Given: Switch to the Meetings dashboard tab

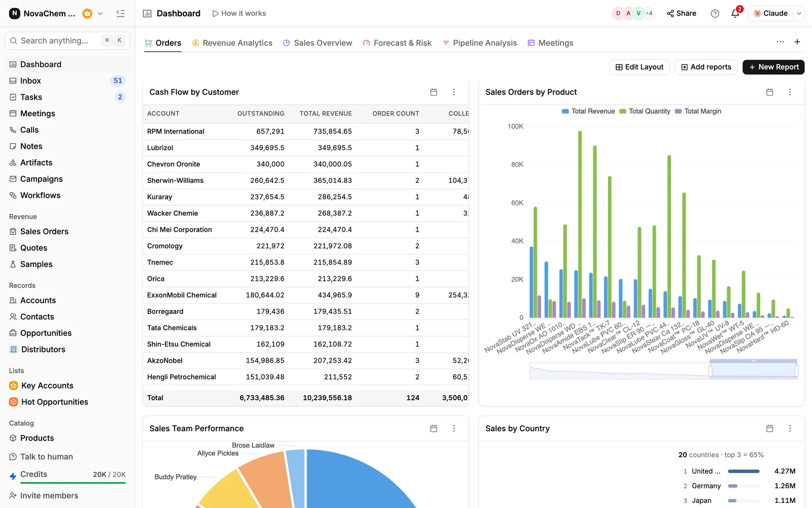Looking at the screenshot, I should click(550, 43).
